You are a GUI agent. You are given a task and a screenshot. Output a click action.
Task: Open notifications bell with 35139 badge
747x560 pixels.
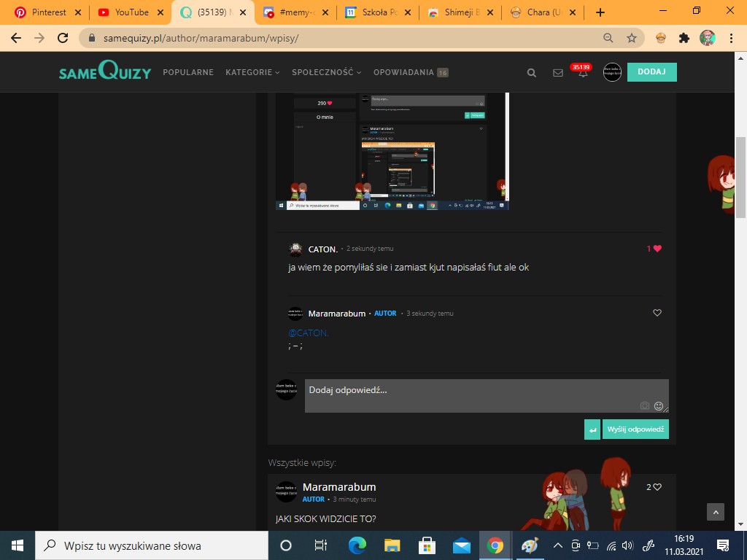[x=583, y=73]
